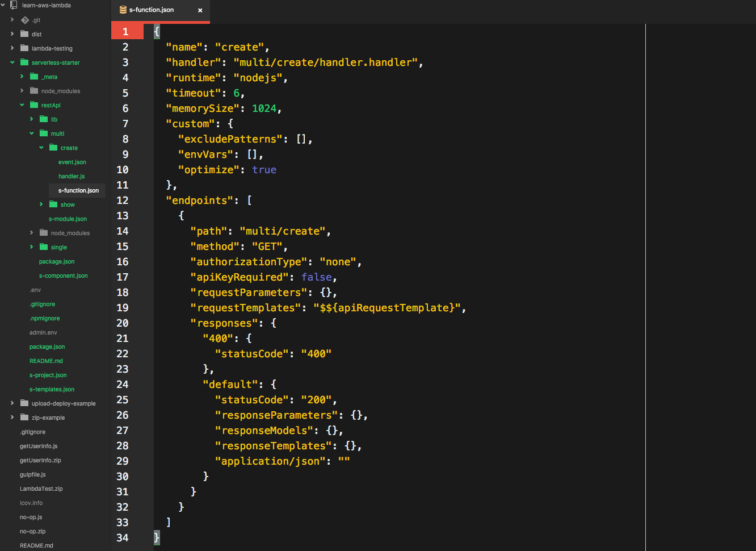Image resolution: width=756 pixels, height=551 pixels.
Task: Click the zip-example folder icon
Action: [24, 418]
